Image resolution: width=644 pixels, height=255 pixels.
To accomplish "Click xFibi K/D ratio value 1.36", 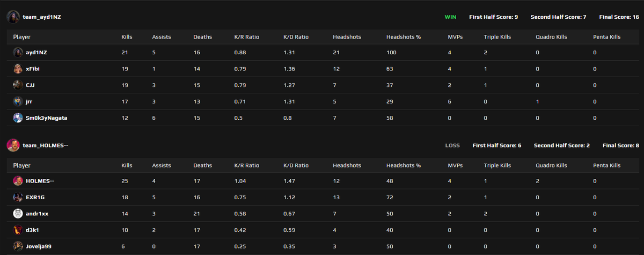I will (289, 69).
